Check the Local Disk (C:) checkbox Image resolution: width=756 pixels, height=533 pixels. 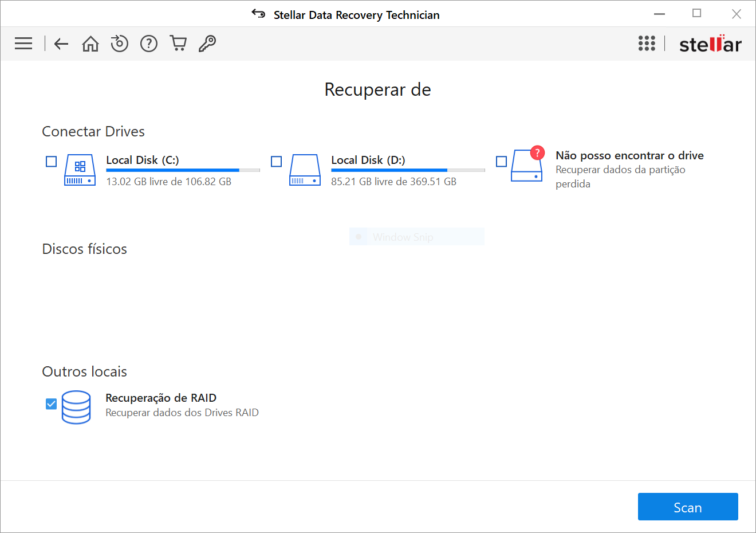[x=52, y=162]
